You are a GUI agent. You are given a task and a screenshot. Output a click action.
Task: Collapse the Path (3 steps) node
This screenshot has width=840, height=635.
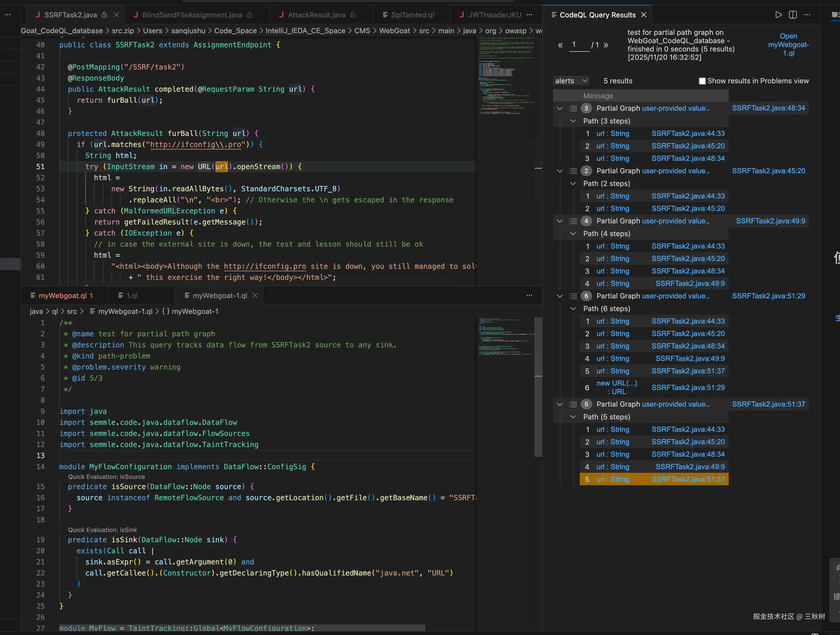point(573,121)
